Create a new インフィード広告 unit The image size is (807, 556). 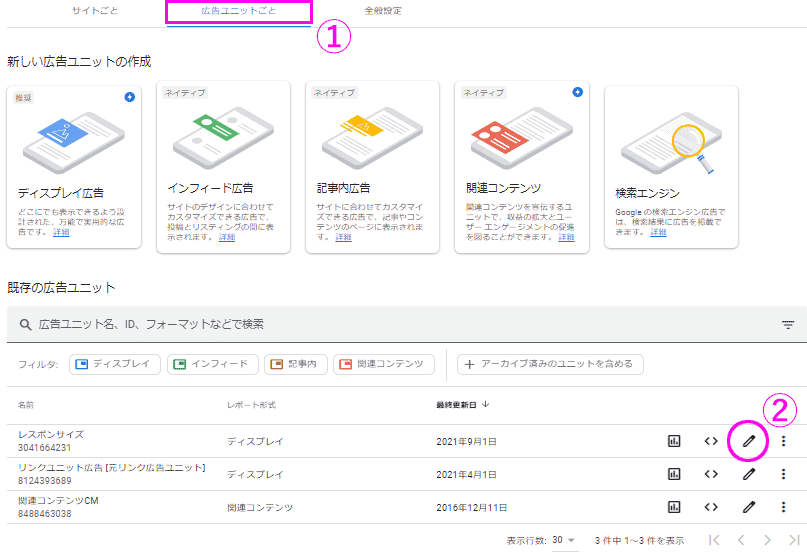point(223,167)
